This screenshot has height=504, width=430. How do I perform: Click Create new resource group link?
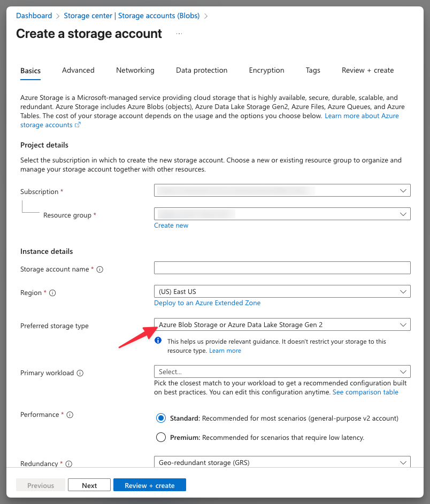pyautogui.click(x=171, y=226)
